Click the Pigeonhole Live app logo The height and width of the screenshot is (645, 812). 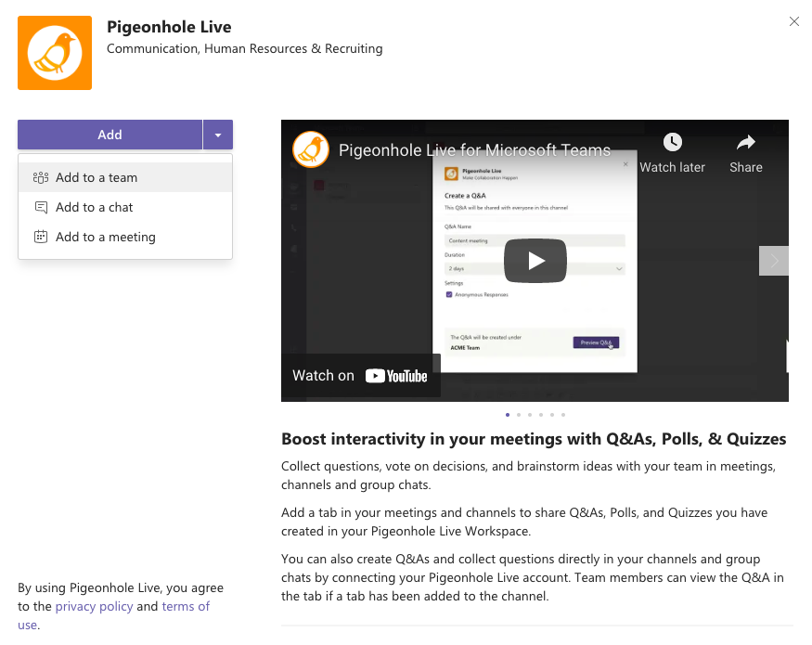(x=55, y=53)
